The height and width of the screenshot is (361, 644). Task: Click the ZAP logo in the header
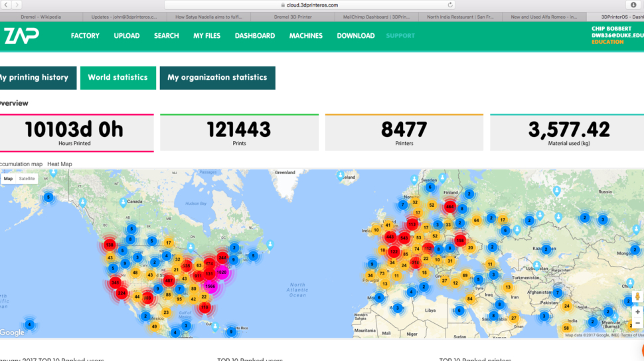pos(21,36)
